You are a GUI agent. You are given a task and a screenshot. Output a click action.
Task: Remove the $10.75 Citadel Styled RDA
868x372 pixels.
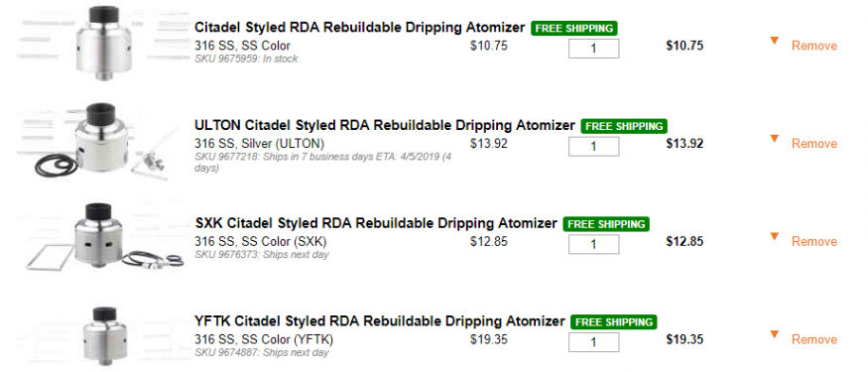coord(814,46)
